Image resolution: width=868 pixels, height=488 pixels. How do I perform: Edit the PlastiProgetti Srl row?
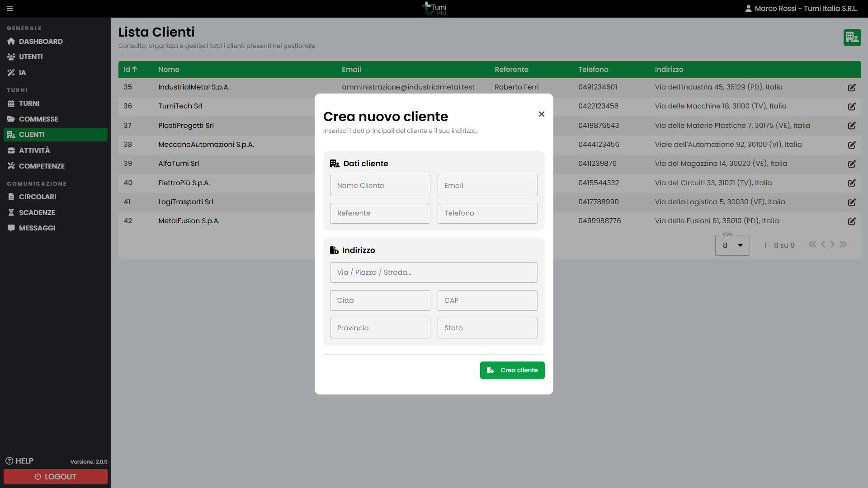tap(852, 126)
